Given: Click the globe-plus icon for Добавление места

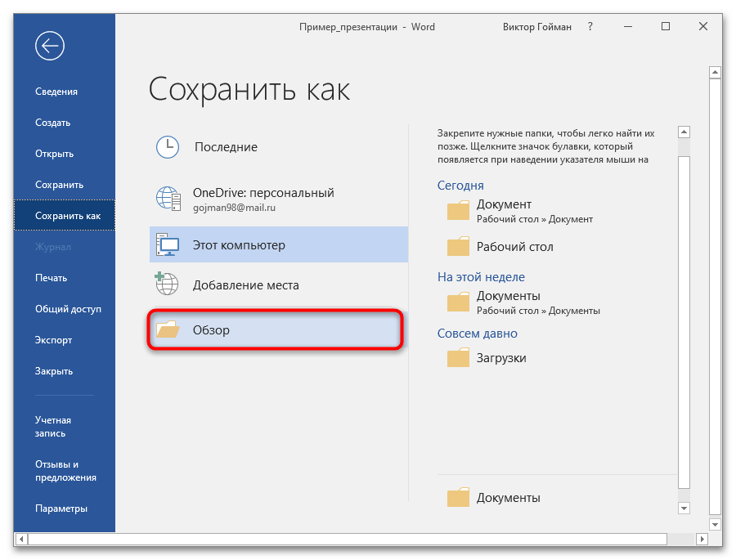Looking at the screenshot, I should pyautogui.click(x=167, y=284).
